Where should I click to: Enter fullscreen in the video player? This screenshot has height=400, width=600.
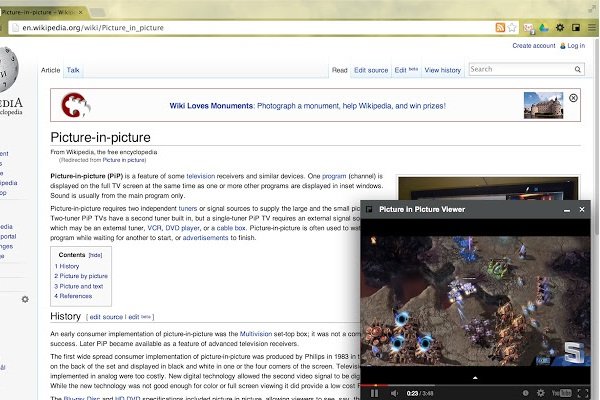583,393
